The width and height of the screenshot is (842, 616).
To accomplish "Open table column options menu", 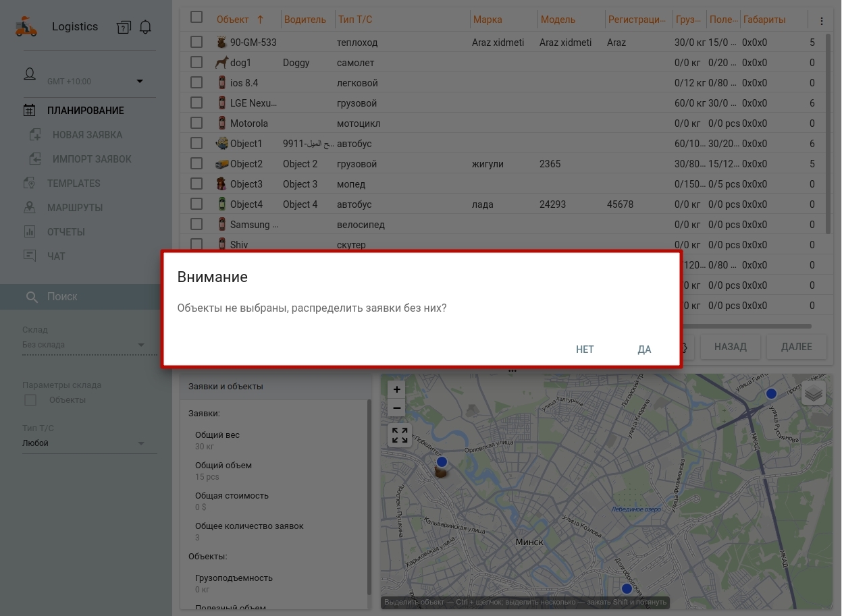I will click(822, 21).
